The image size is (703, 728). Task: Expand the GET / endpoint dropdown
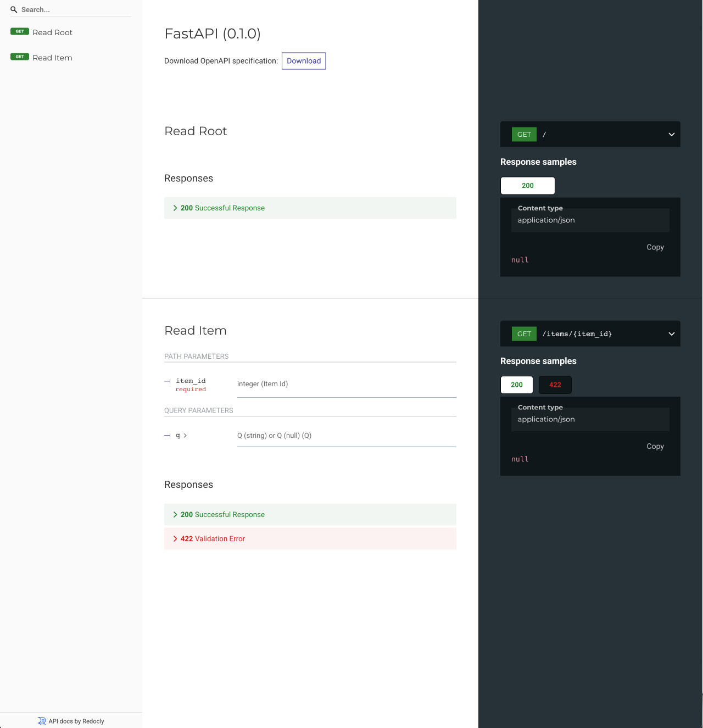[x=590, y=134]
